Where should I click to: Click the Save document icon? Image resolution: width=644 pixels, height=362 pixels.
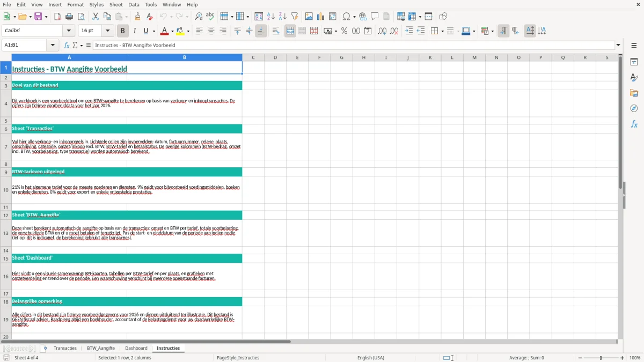[38, 17]
